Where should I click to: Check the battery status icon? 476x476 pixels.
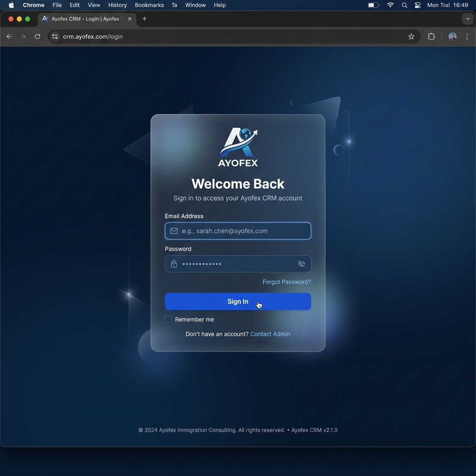pos(373,5)
